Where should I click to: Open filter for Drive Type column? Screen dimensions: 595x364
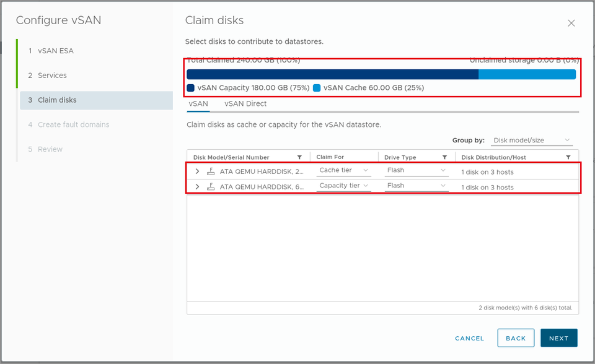tap(444, 157)
